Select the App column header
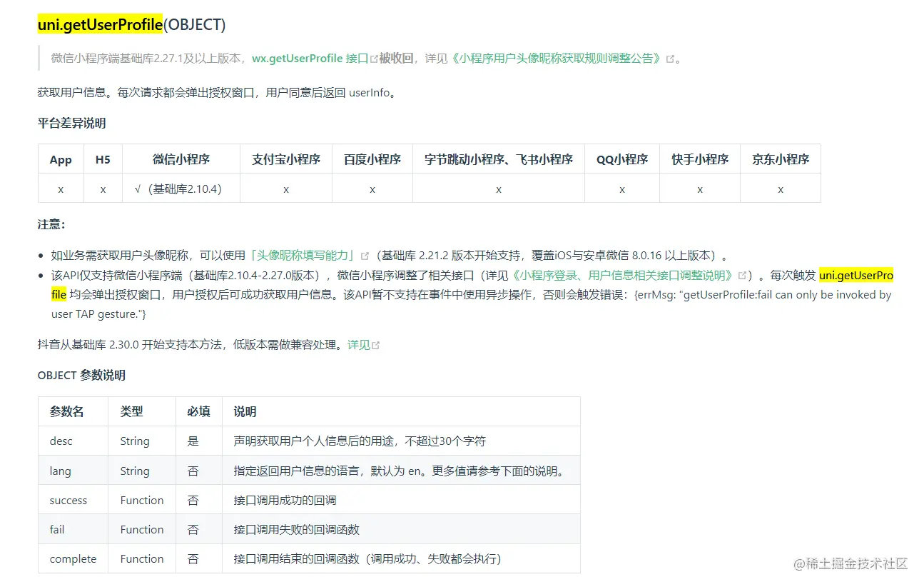Image resolution: width=924 pixels, height=587 pixels. (x=61, y=159)
